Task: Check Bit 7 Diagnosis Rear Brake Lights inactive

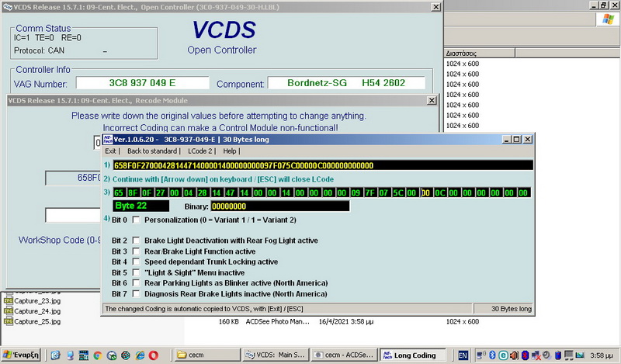Action: 136,294
